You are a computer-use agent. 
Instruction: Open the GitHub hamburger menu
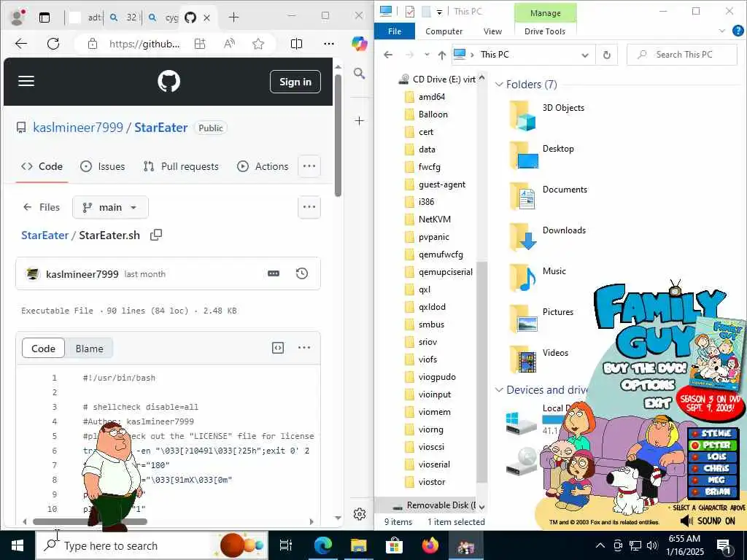pos(26,81)
